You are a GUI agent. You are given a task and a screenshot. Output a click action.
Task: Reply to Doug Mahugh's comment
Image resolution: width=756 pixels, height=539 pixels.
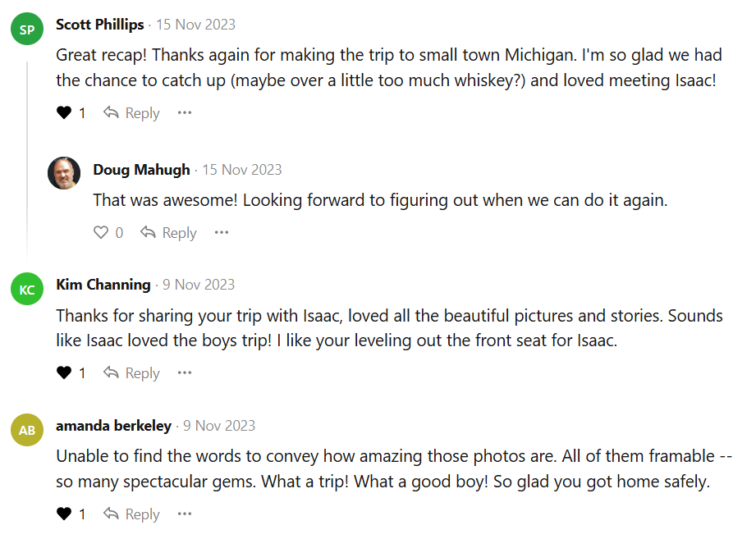[x=168, y=233]
